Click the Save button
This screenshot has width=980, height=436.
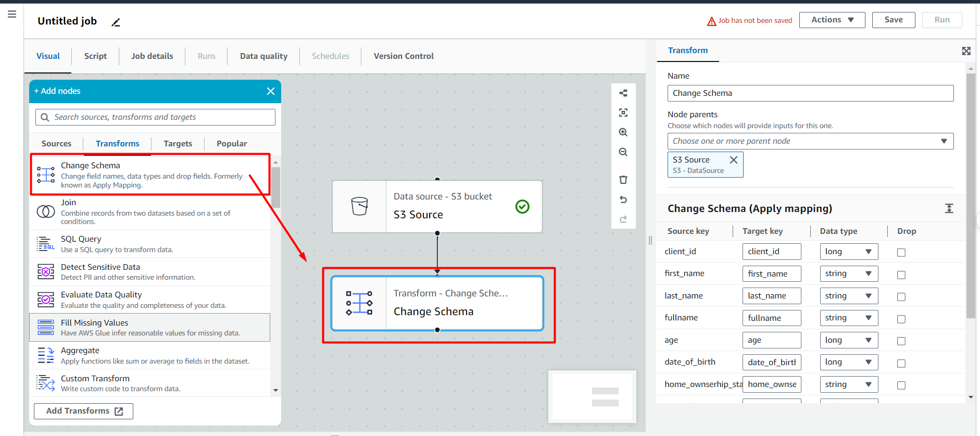893,20
